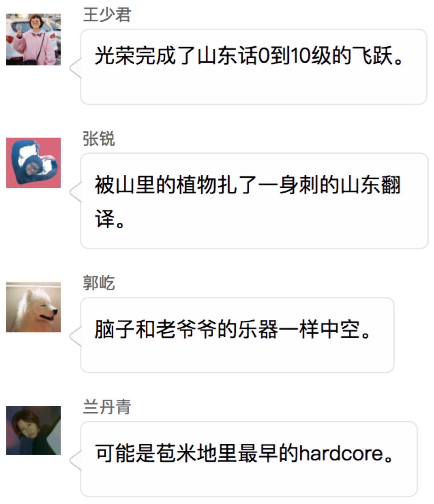Click the sender name 王少君
This screenshot has width=434, height=504.
[x=107, y=15]
